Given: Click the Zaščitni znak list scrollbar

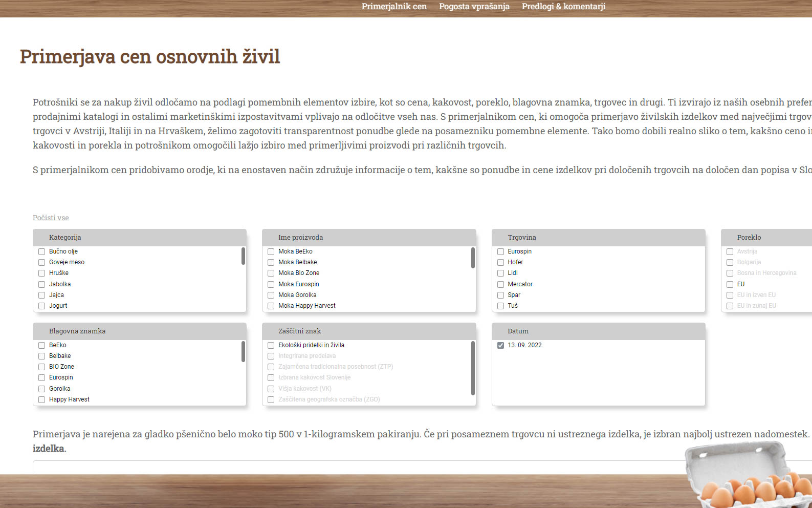Looking at the screenshot, I should point(473,368).
